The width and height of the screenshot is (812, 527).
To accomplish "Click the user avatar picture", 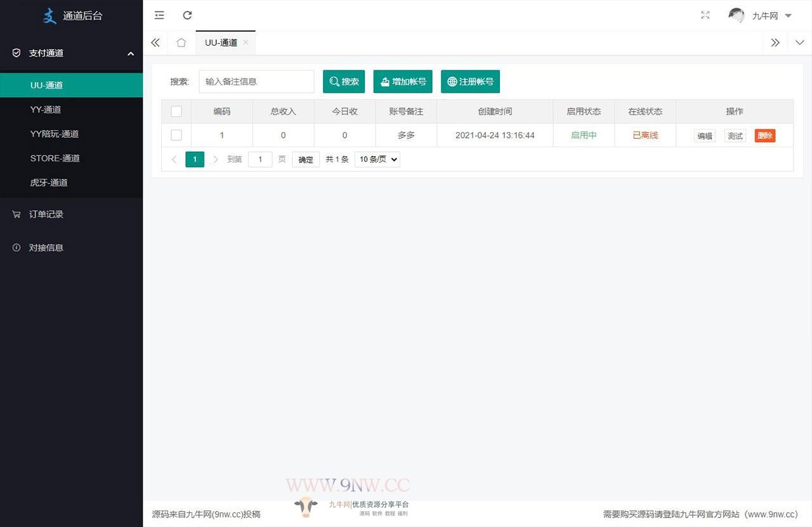I will click(737, 15).
